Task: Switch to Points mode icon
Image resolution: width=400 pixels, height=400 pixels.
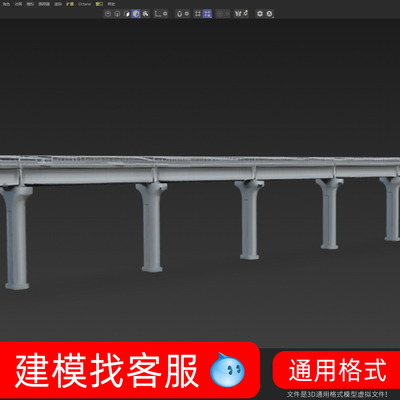Action: pyautogui.click(x=108, y=14)
